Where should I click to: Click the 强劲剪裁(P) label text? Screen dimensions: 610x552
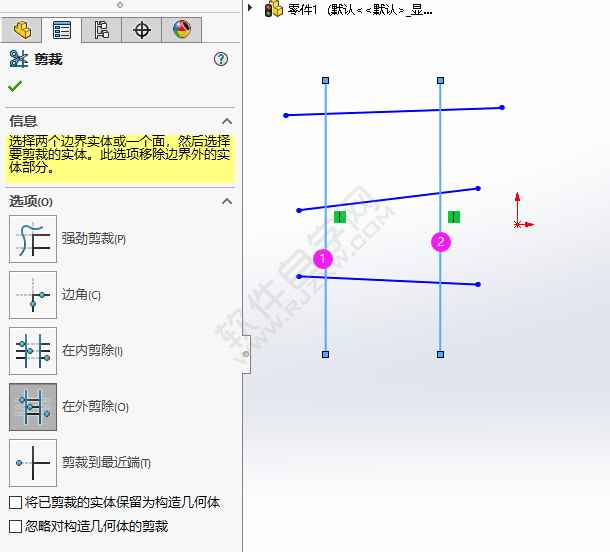[94, 239]
